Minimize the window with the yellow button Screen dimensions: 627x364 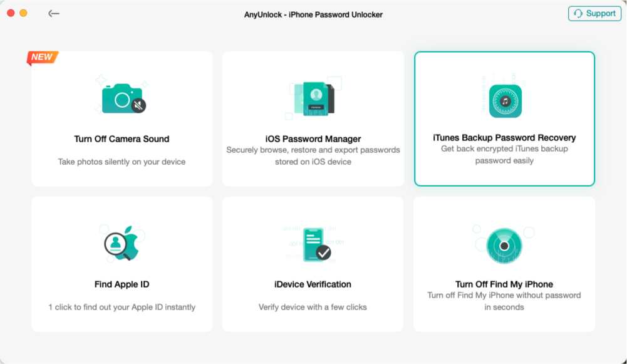point(24,13)
